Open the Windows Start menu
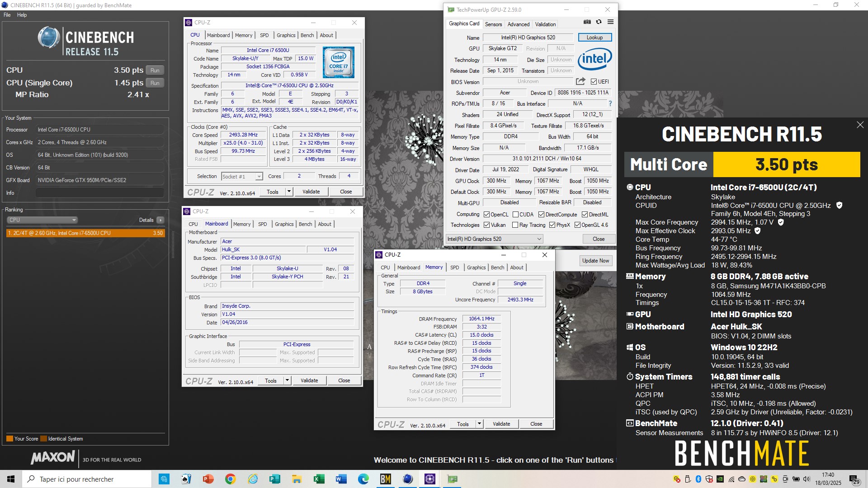The width and height of the screenshot is (868, 488). (11, 479)
